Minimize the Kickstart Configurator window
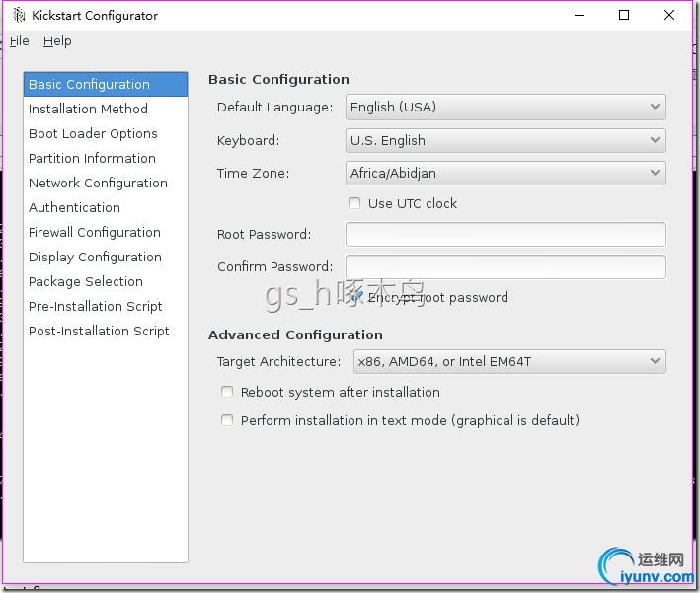This screenshot has width=700, height=593. (580, 15)
